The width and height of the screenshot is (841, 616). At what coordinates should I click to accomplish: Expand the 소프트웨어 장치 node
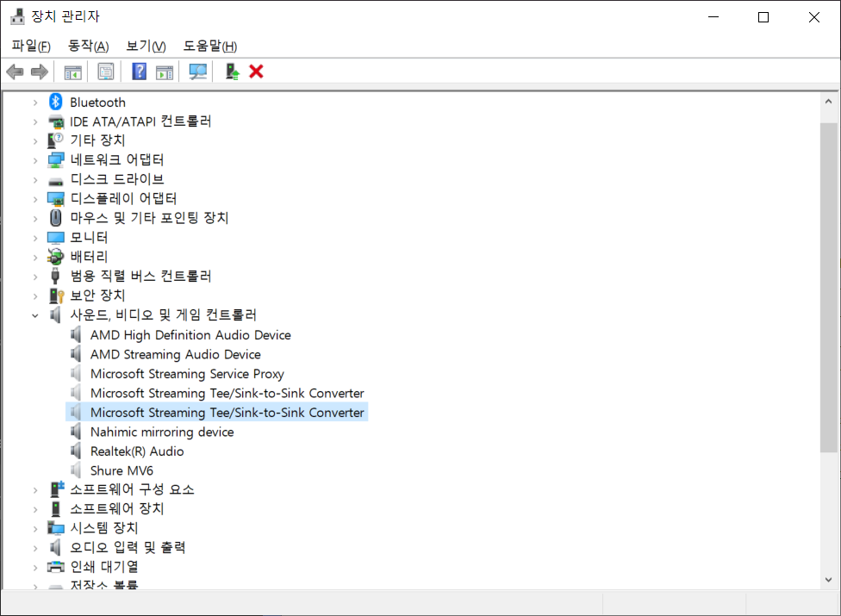point(35,509)
